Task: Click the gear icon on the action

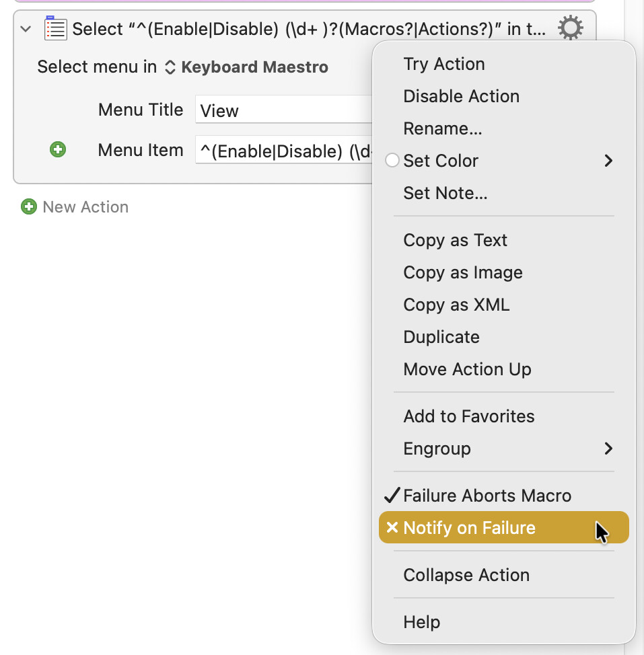Action: 570,28
